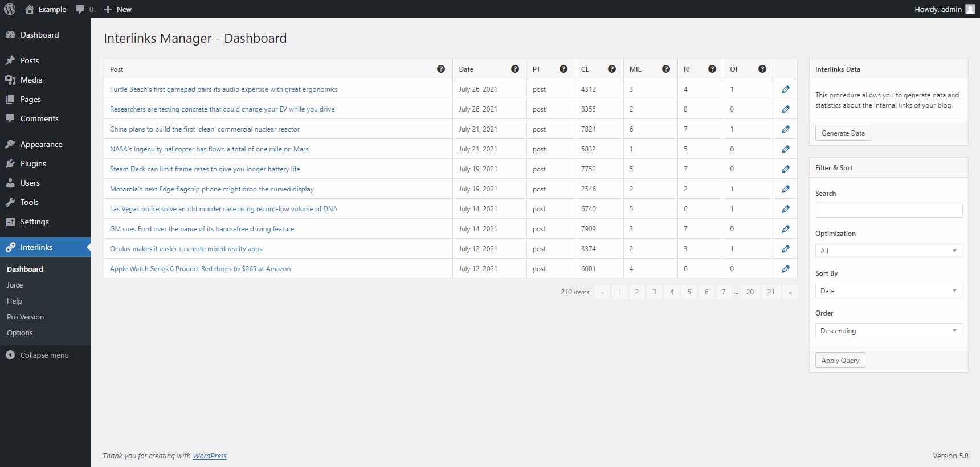This screenshot has height=467, width=980.
Task: Collapse the admin sidebar menu
Action: click(x=38, y=355)
